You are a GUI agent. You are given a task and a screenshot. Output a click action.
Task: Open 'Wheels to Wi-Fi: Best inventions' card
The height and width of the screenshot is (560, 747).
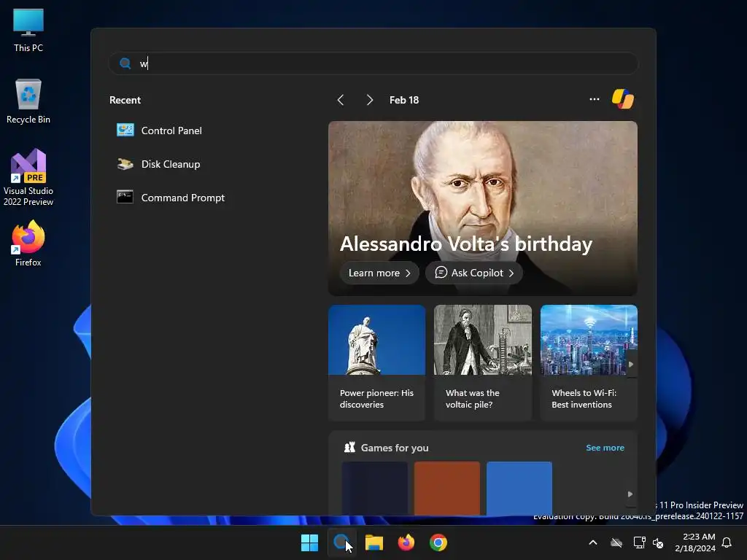pos(589,363)
